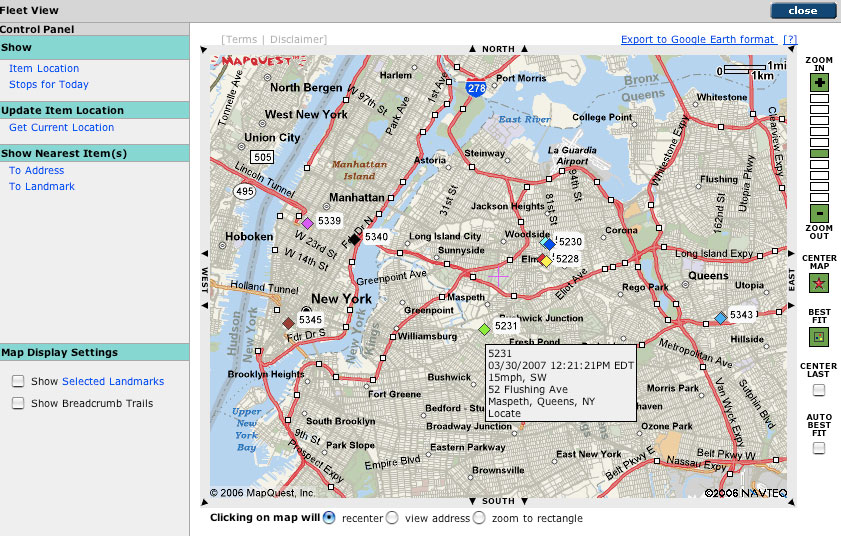Pan map northwest using top-left corner arrow
Viewport: 841px width, 536px height.
coord(204,50)
